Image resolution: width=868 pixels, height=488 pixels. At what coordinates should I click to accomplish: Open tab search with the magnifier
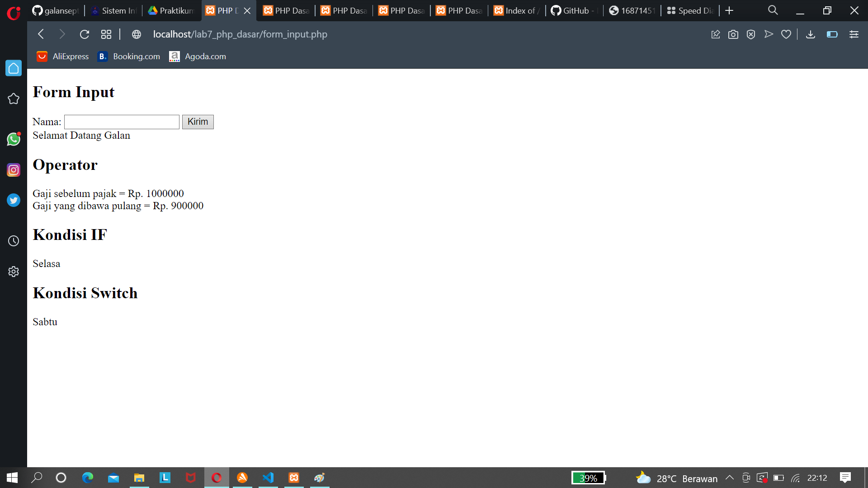773,10
